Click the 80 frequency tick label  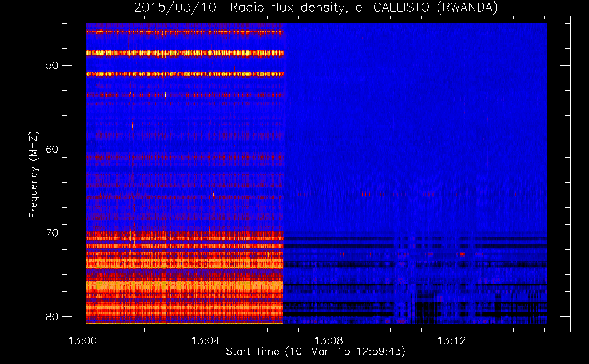click(x=52, y=317)
